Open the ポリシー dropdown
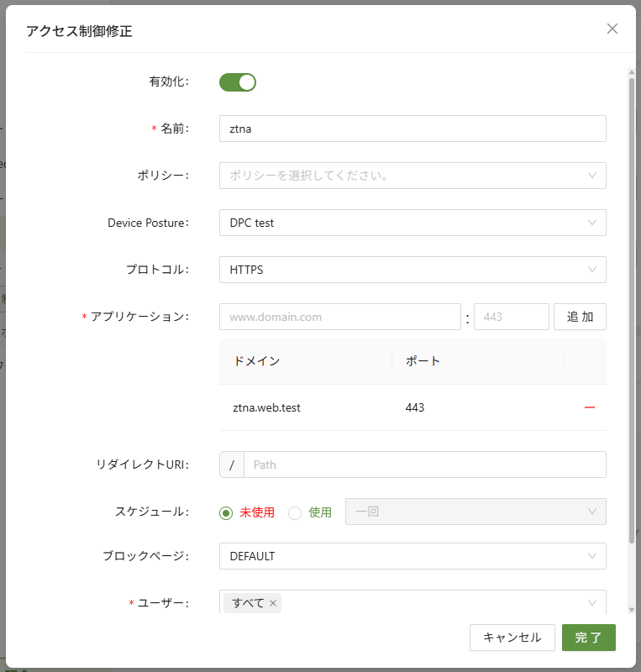Viewport: 641px width, 672px height. click(412, 176)
